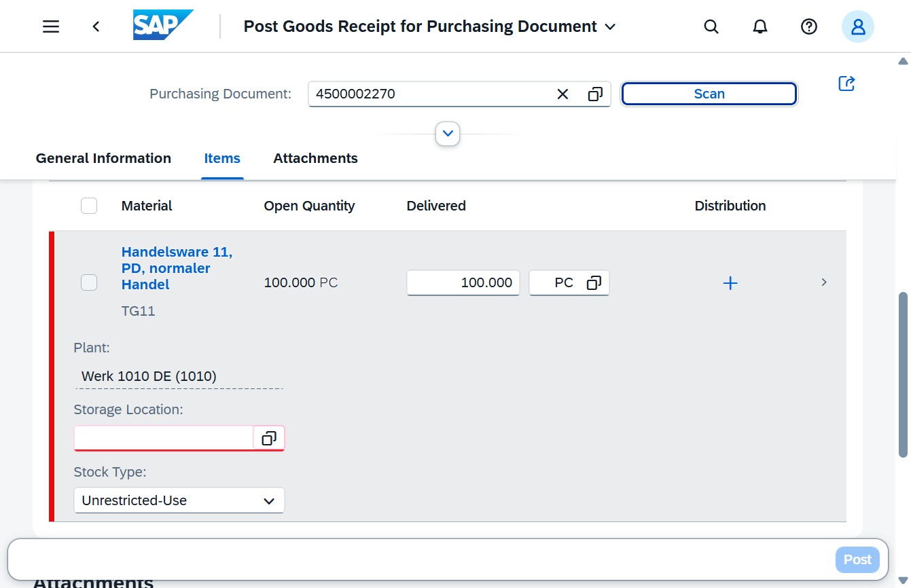
Task: Select the Items tab
Action: coord(222,158)
